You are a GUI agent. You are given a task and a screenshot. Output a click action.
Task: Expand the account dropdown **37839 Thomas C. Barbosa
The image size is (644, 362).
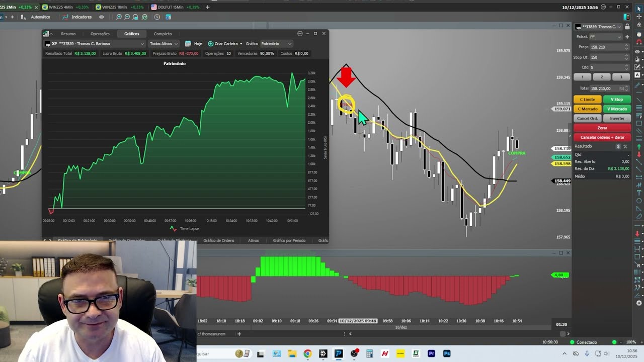pos(95,44)
